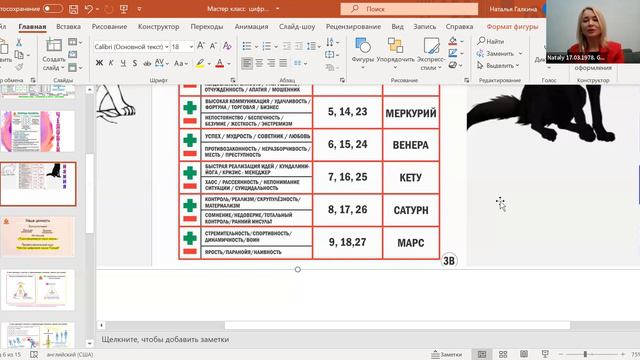Toggle justify text alignment
The width and height of the screenshot is (640, 360).
(x=283, y=63)
